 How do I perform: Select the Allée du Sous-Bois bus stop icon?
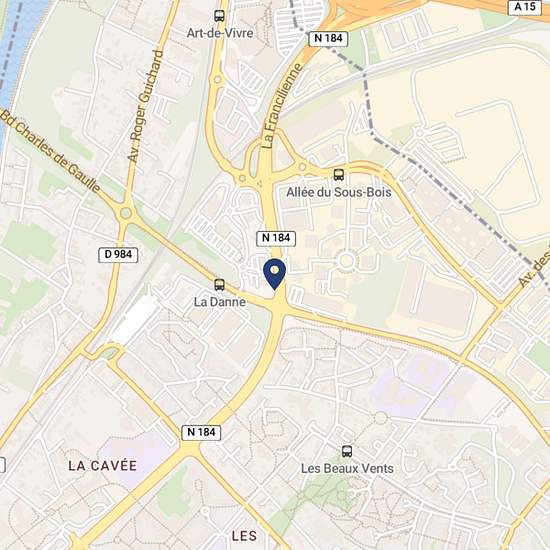(338, 175)
